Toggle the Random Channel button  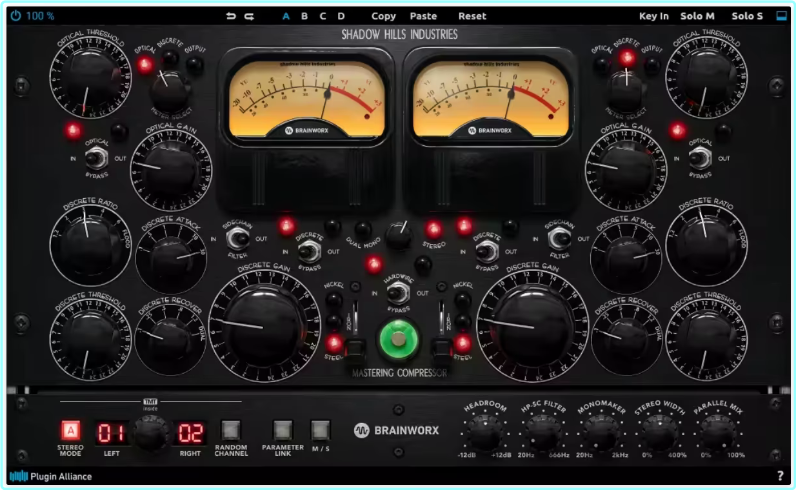click(230, 431)
